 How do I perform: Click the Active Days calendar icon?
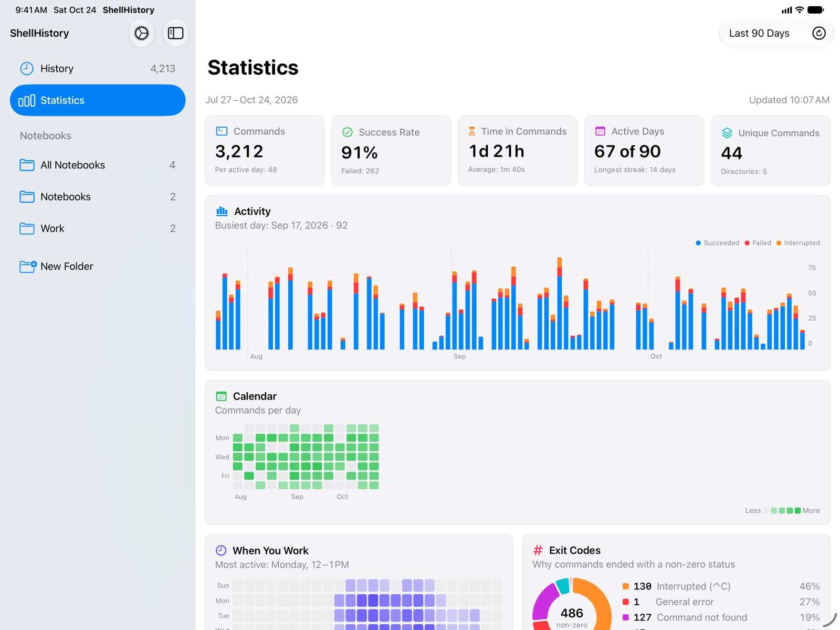[600, 131]
